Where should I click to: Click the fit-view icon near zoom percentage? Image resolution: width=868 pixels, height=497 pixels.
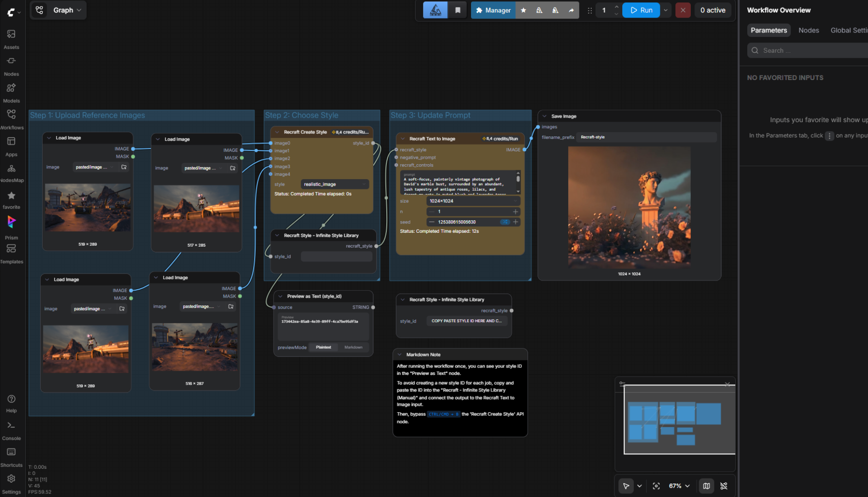(656, 486)
